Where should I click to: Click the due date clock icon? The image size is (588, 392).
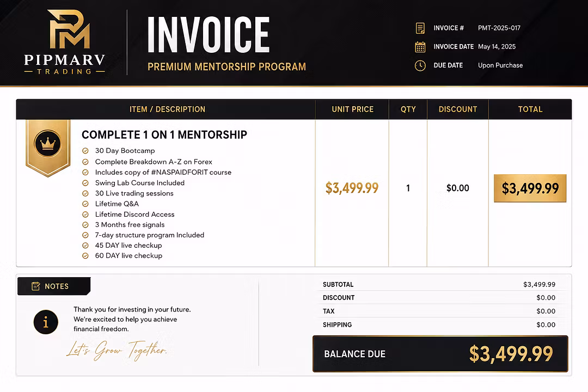pyautogui.click(x=420, y=66)
